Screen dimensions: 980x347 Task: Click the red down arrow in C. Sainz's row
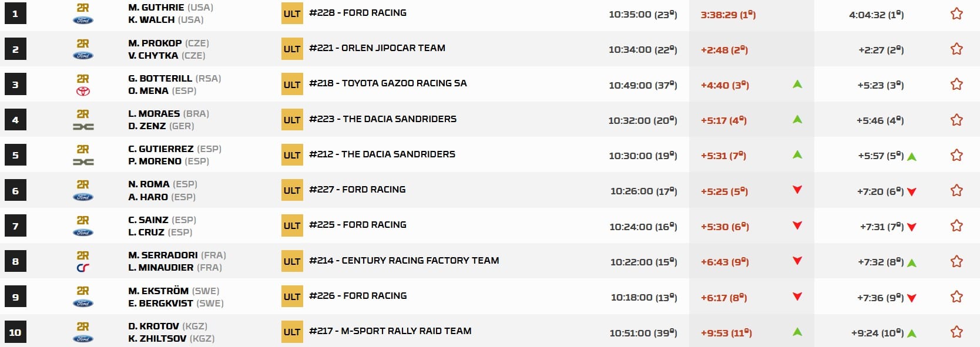pyautogui.click(x=797, y=225)
